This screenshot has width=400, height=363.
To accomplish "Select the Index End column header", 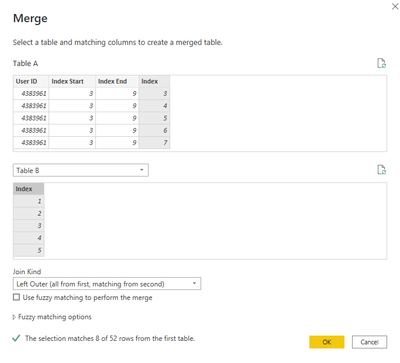I will click(x=117, y=81).
